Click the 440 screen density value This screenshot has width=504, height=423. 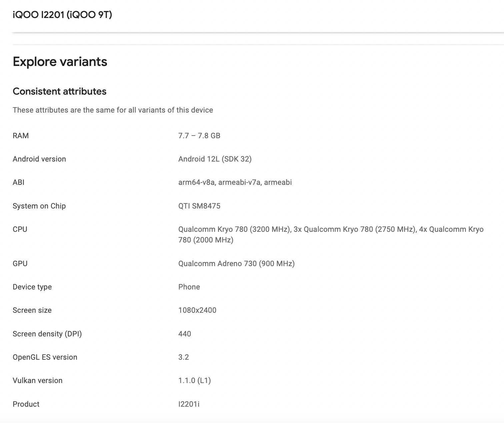[x=184, y=334]
